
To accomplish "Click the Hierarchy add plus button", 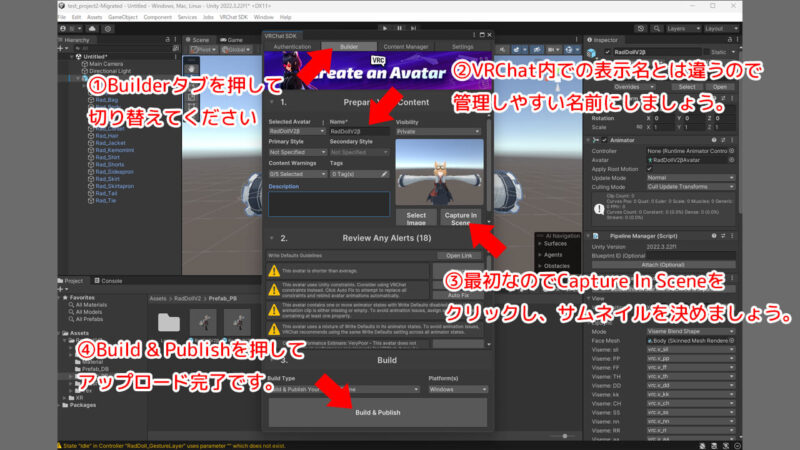I will click(x=61, y=48).
